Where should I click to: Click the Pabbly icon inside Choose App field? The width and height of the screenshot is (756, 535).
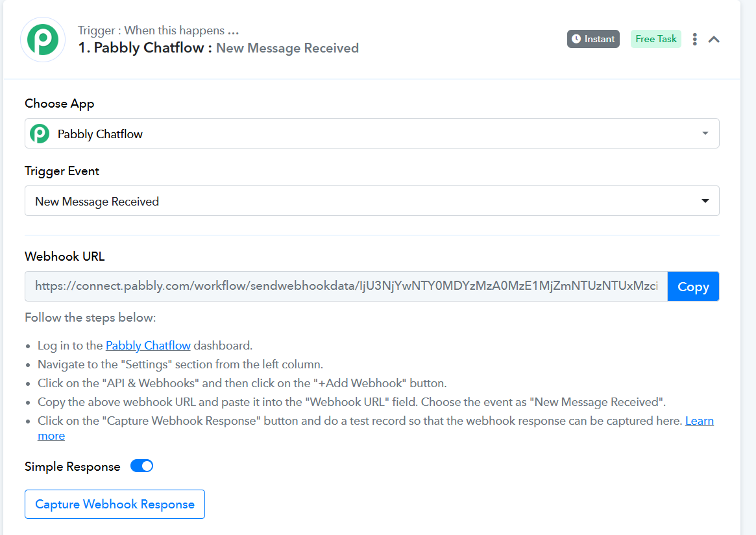click(x=40, y=134)
